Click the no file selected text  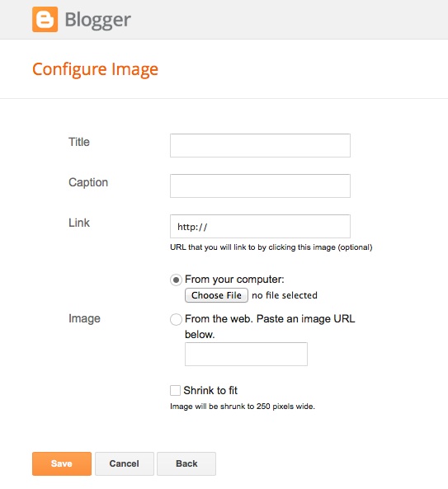[285, 295]
